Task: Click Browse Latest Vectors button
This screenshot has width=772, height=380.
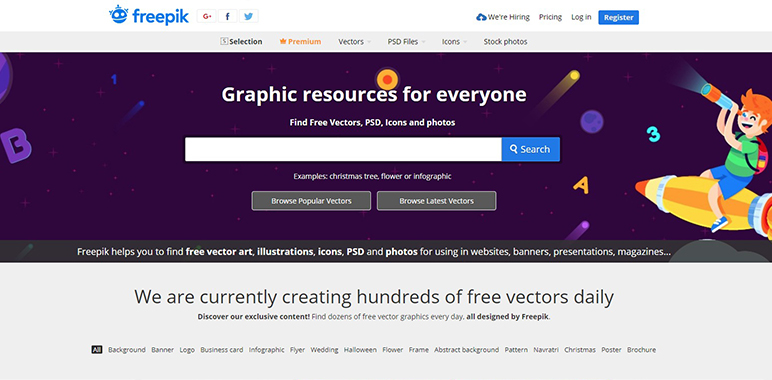Action: pos(436,201)
